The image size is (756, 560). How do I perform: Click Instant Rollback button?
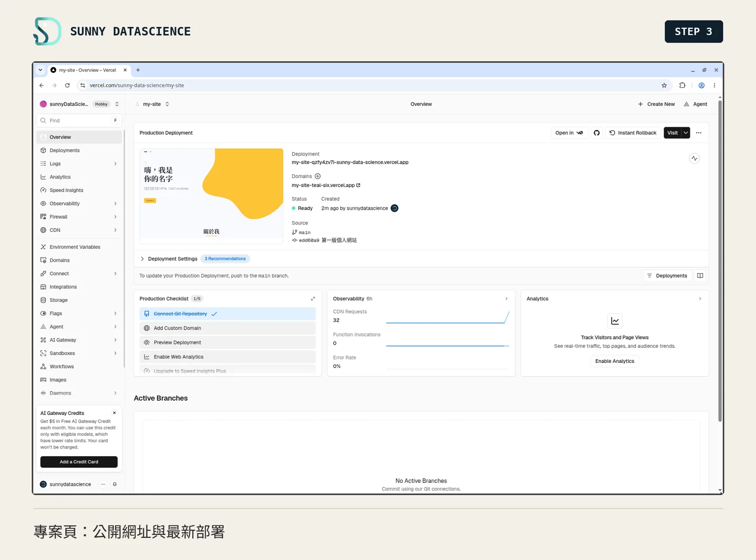633,133
